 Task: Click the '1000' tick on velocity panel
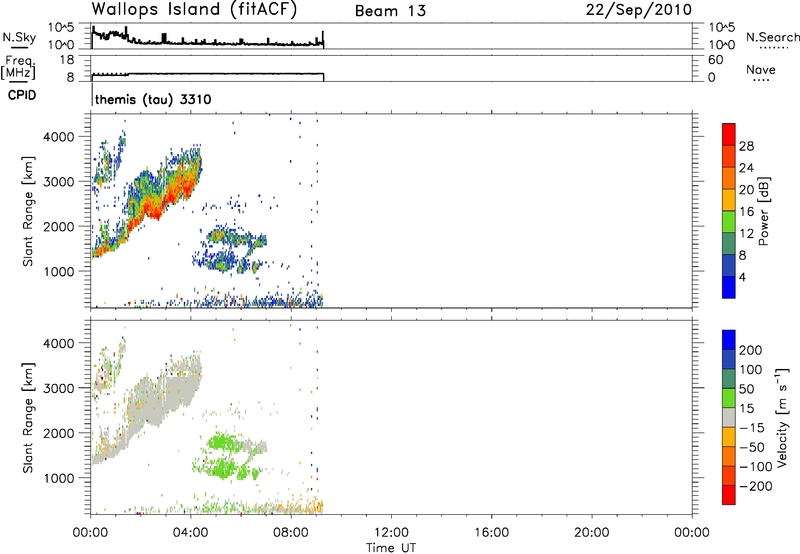(58, 478)
